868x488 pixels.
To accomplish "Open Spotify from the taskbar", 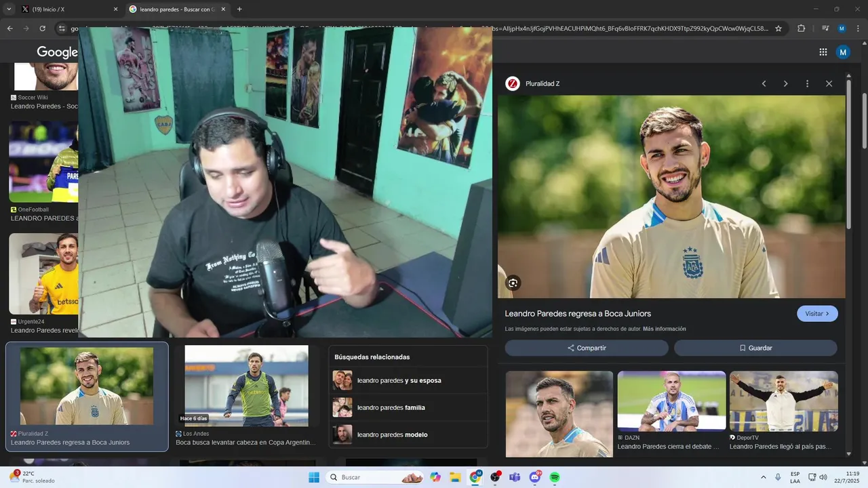I will point(555,477).
